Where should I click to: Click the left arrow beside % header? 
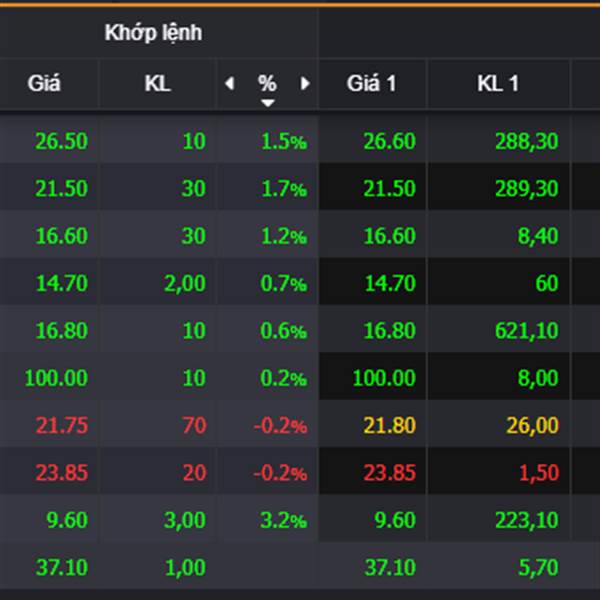[x=230, y=84]
